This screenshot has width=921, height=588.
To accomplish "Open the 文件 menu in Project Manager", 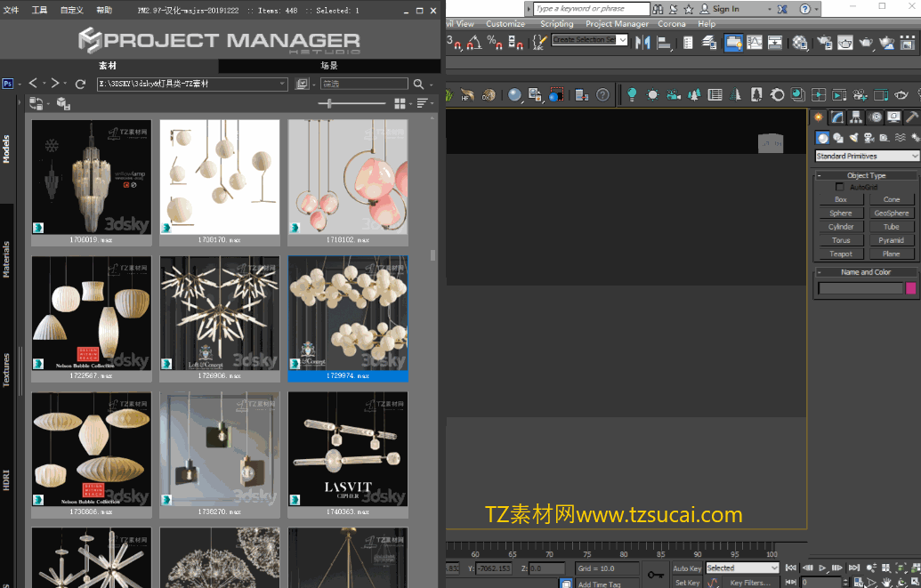I will point(12,10).
